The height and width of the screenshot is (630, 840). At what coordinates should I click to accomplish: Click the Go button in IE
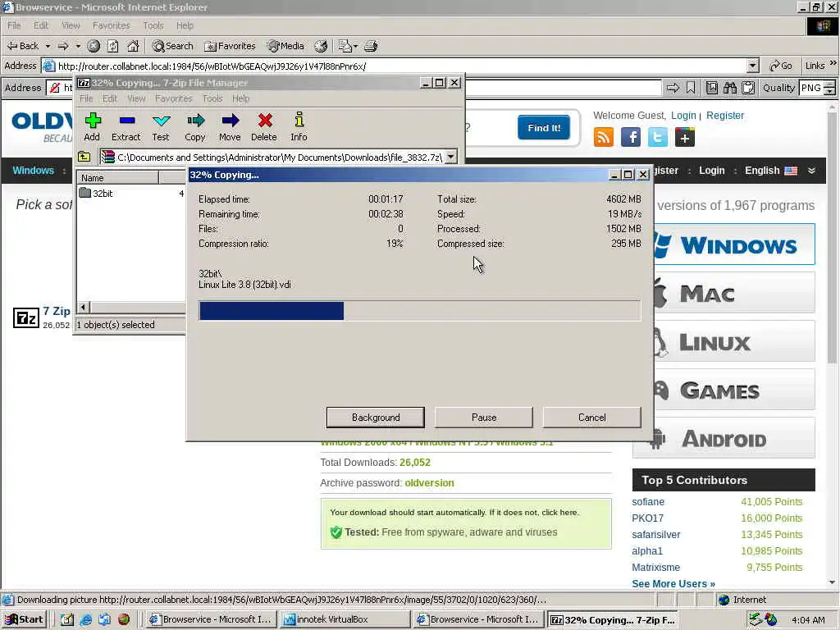(781, 66)
